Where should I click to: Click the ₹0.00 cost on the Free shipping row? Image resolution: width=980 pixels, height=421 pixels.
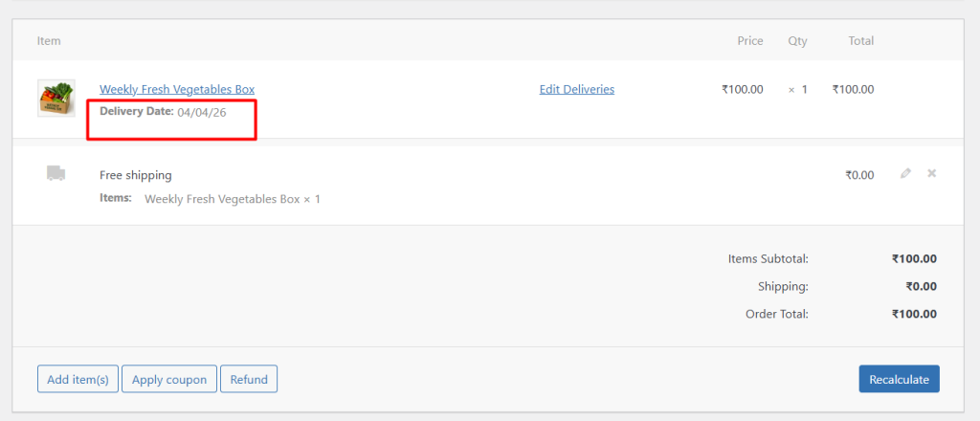tap(859, 175)
